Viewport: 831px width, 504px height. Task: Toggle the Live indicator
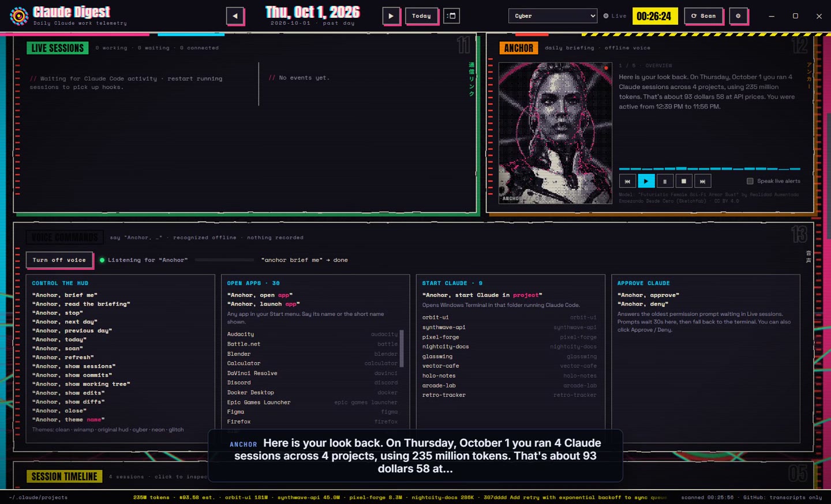tap(615, 16)
